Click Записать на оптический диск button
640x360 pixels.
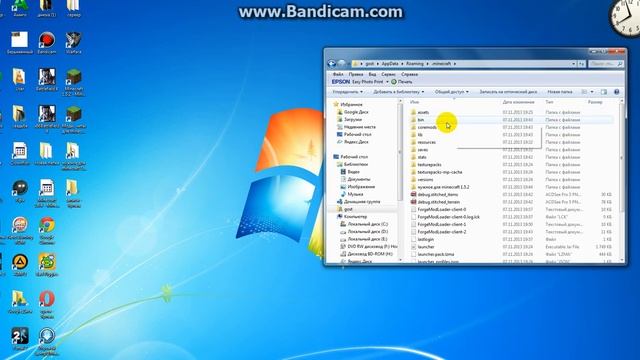coord(508,92)
